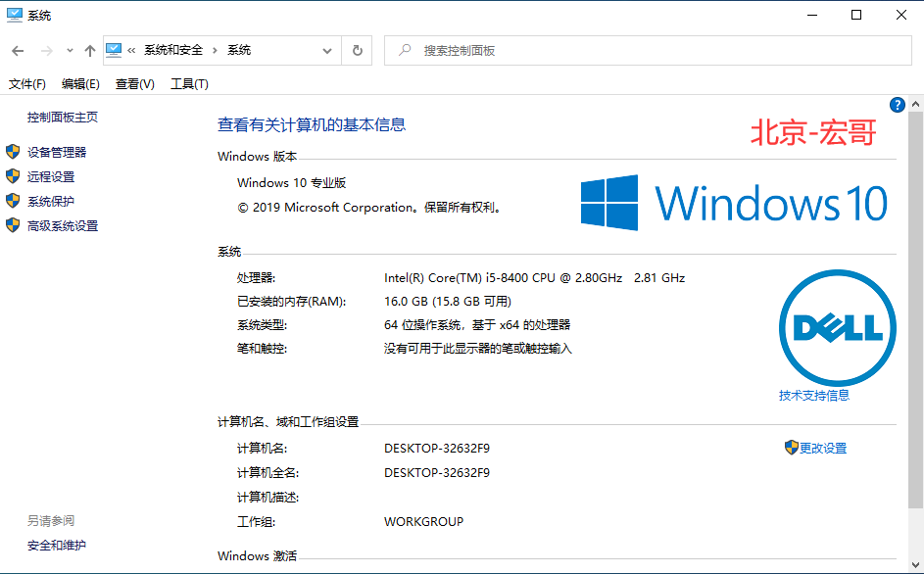
Task: Open the 远程设置 link
Action: pyautogui.click(x=51, y=176)
